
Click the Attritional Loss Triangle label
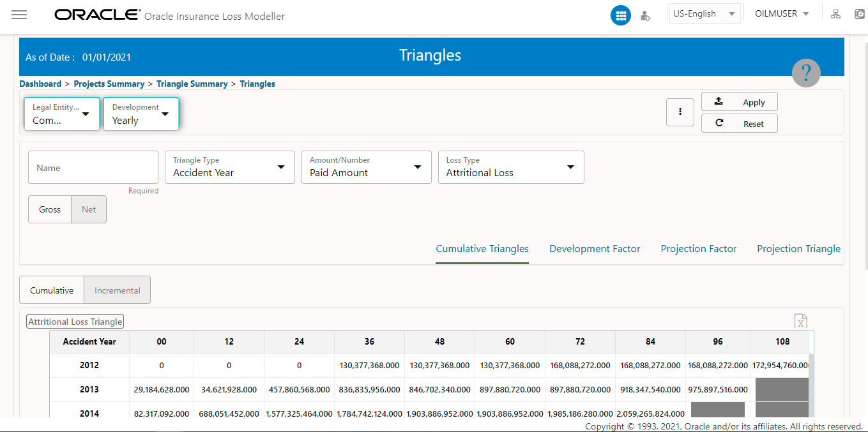[75, 322]
